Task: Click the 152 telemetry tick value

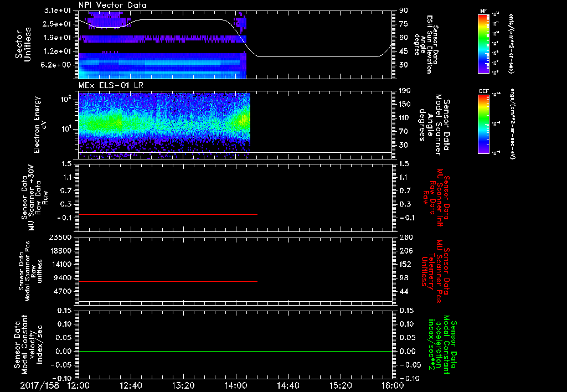Action: pos(405,264)
